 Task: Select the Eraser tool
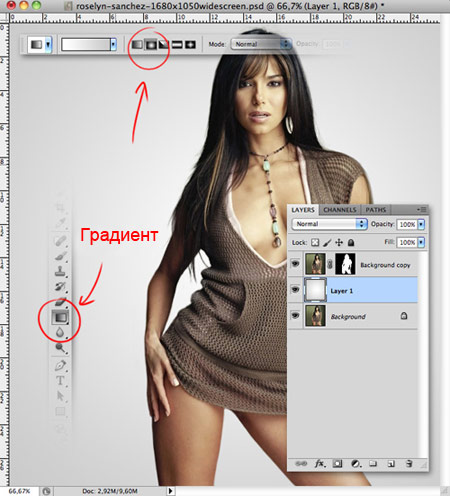60,302
